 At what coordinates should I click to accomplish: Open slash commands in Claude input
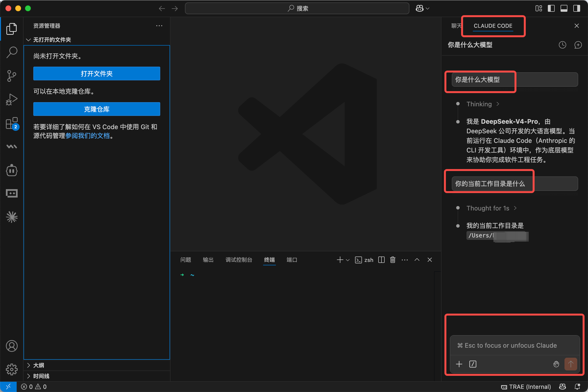click(x=473, y=364)
